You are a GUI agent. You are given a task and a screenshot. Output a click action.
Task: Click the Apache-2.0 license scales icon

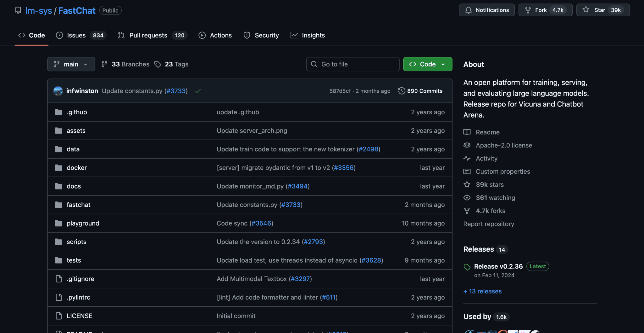point(467,145)
